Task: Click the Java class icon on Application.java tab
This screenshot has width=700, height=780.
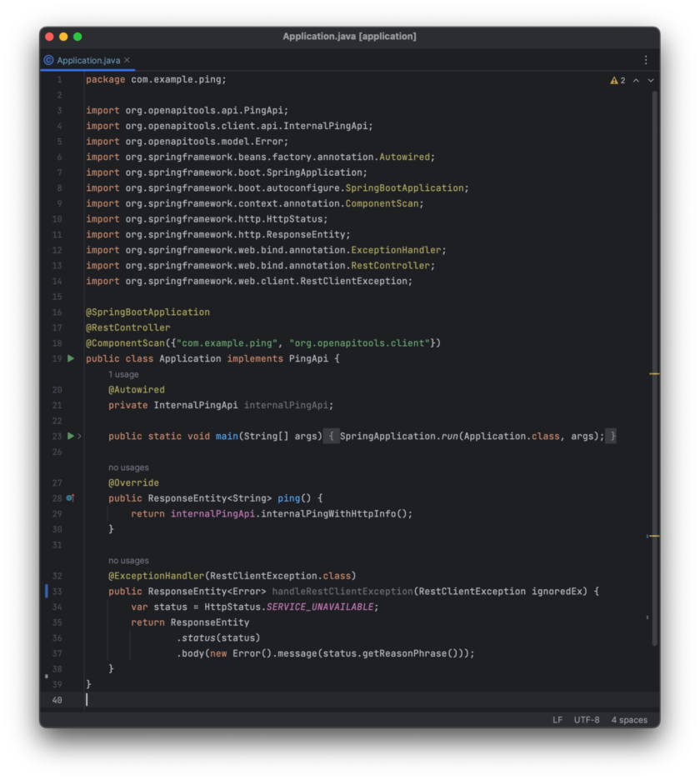Action: (x=50, y=60)
